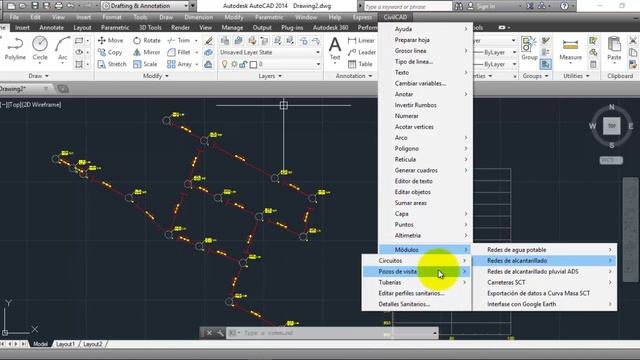640x360 pixels.
Task: Select the Linear dimension tool
Action: click(x=361, y=40)
